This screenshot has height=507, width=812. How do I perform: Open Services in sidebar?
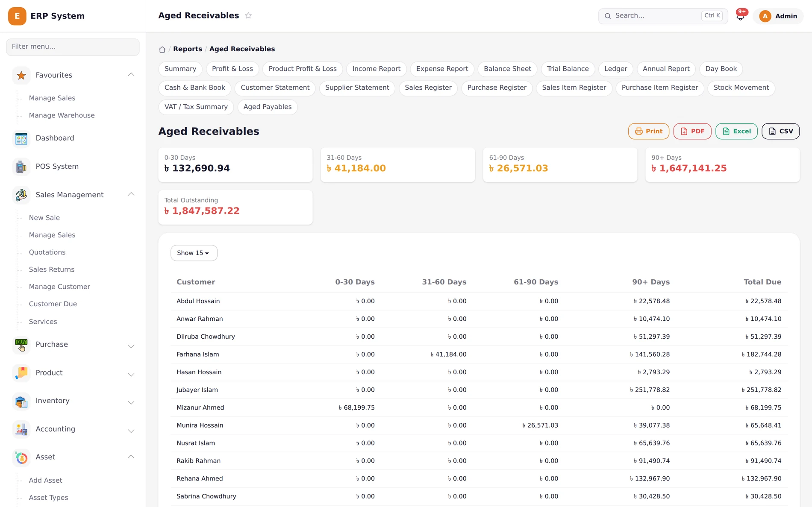tap(43, 322)
